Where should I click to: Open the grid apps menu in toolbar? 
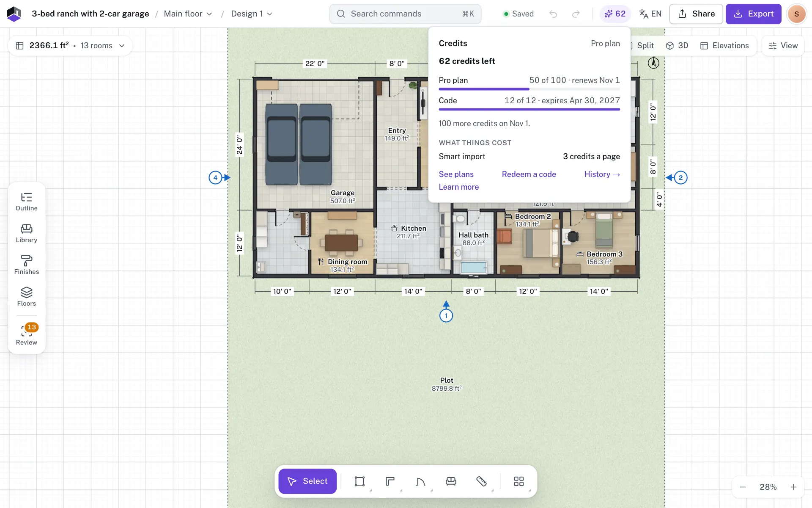(x=518, y=481)
